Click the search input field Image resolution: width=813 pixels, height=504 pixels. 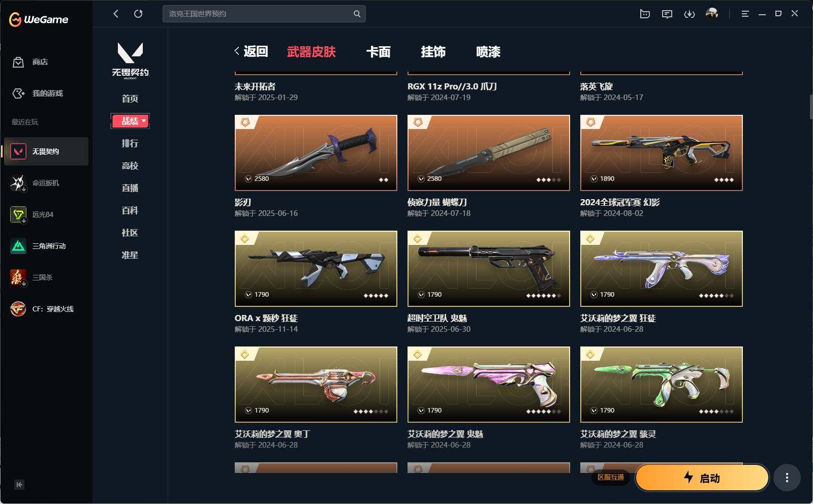tap(258, 14)
